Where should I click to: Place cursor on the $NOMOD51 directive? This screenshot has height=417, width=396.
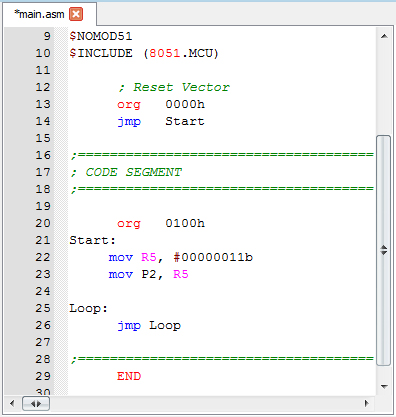[x=101, y=36]
